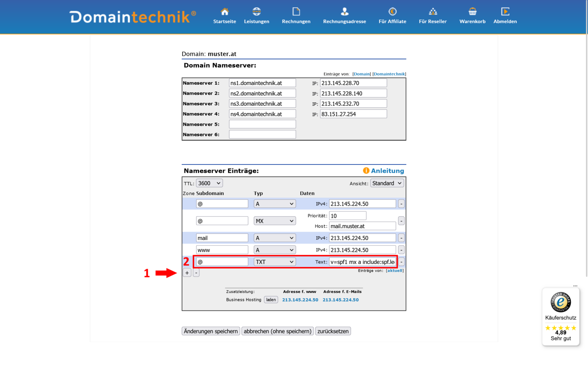Click the Rechnungsadresse person icon
This screenshot has height=368, width=588.
(345, 11)
